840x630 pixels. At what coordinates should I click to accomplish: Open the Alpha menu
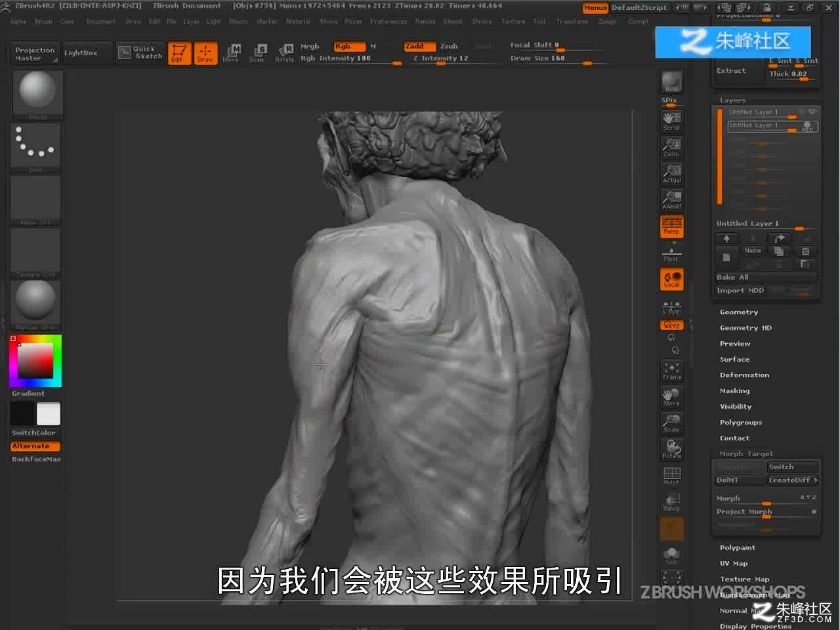coord(18,22)
